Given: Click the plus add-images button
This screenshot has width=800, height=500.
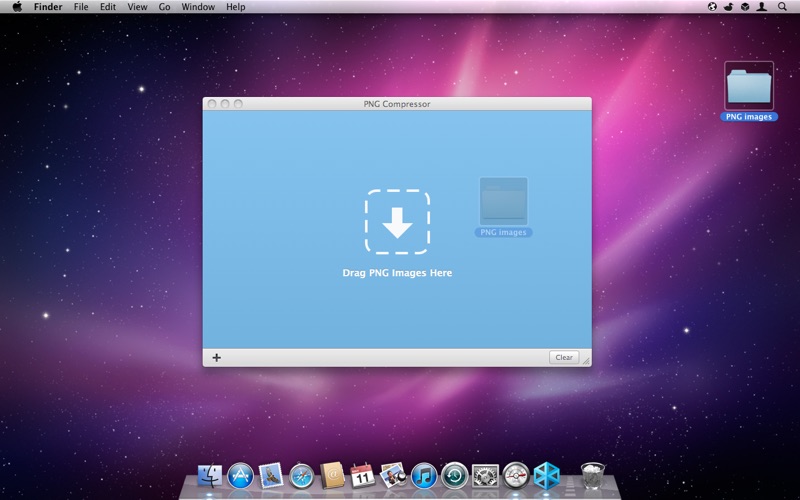Looking at the screenshot, I should (x=217, y=357).
